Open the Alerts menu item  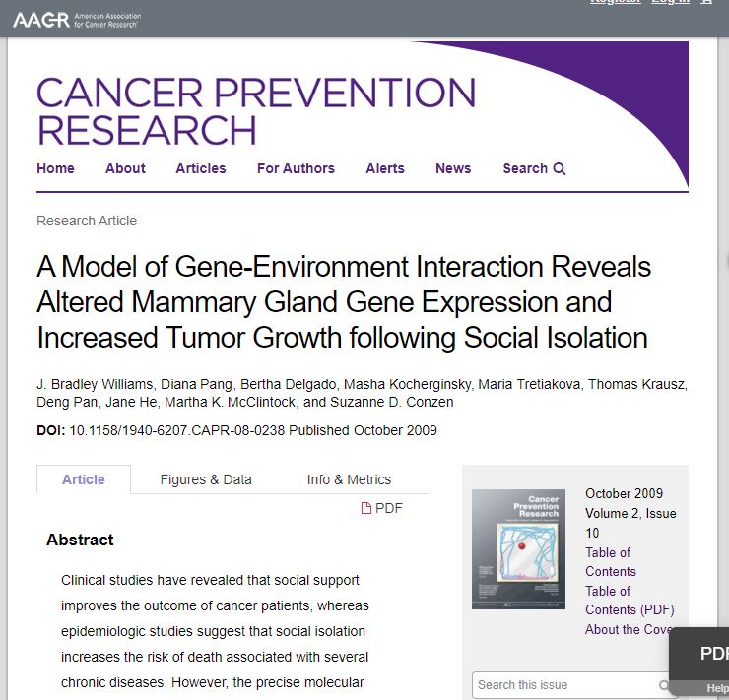pos(385,168)
